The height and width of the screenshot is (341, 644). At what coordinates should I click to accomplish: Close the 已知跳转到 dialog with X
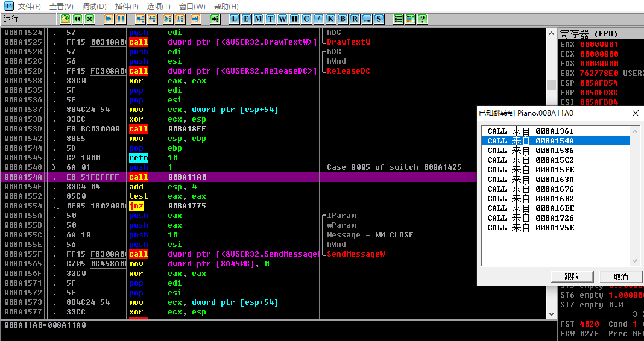coord(635,113)
